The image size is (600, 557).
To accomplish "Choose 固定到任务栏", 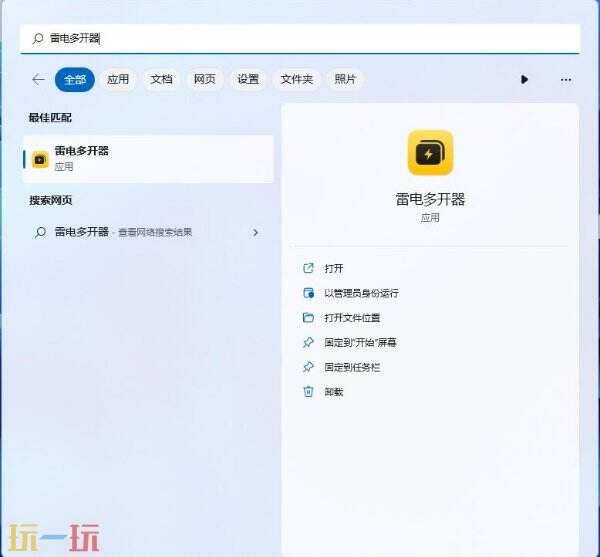I will click(x=352, y=367).
